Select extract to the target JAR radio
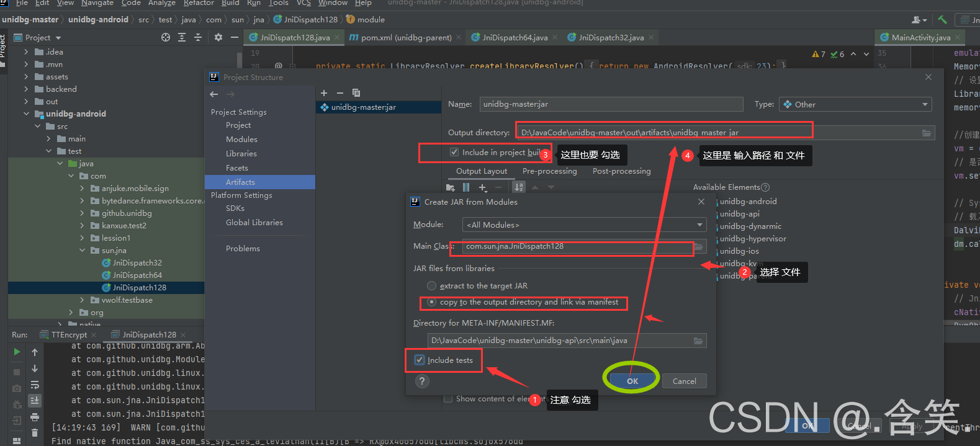Screen dimensions: 980x446 pyautogui.click(x=431, y=286)
